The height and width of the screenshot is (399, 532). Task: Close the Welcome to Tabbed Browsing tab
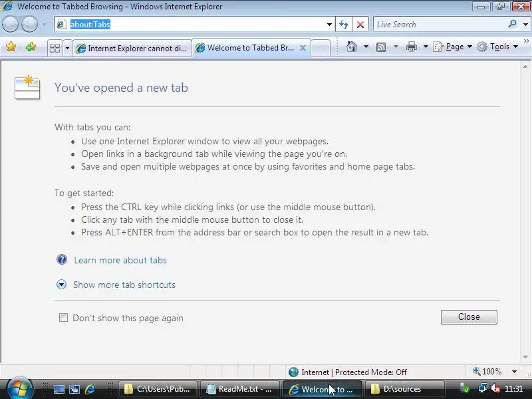pos(303,48)
